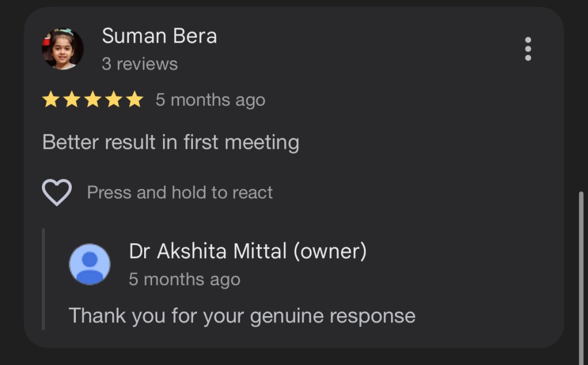Click the owner reply's "5 months ago" timestamp
The width and height of the screenshot is (588, 365).
click(184, 280)
